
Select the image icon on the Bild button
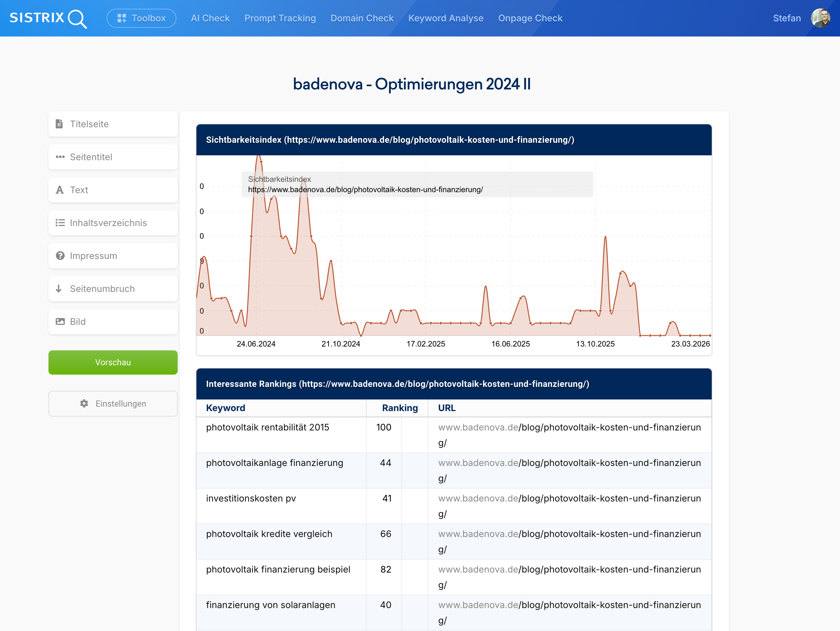pyautogui.click(x=60, y=321)
